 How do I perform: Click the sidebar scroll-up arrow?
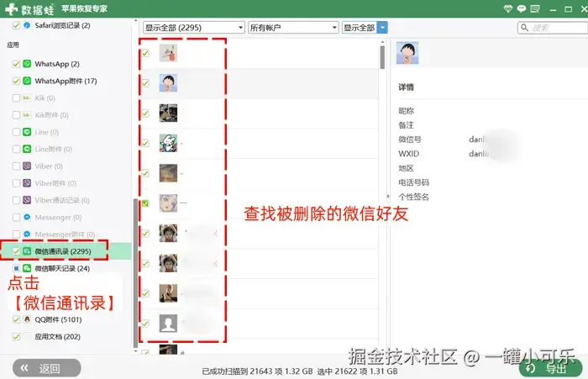click(135, 21)
